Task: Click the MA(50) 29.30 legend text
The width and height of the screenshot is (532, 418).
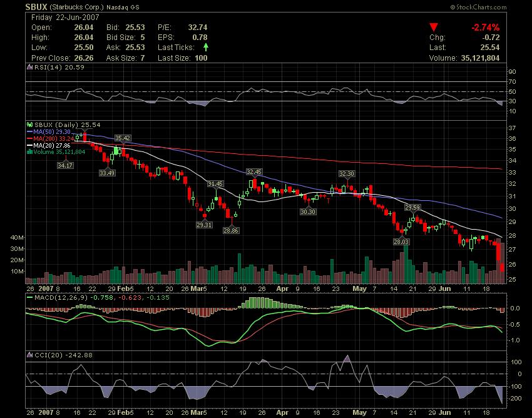Action: tap(52, 132)
